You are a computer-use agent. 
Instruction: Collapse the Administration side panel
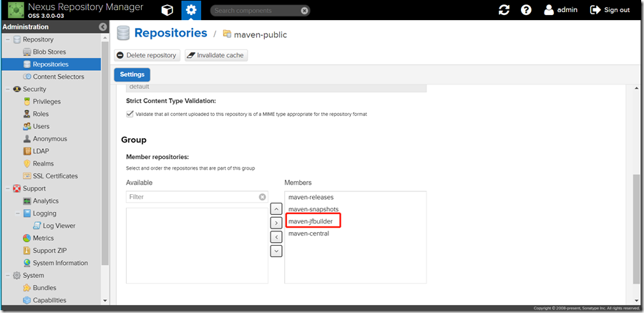point(102,27)
